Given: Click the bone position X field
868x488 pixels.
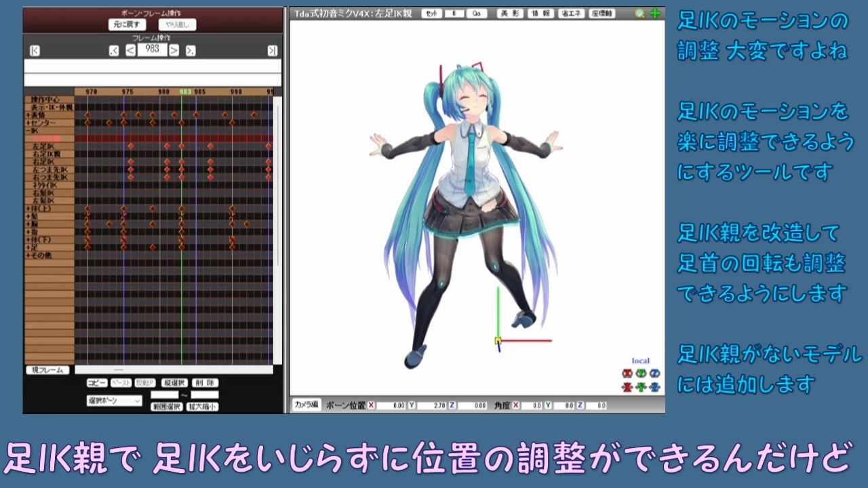Looking at the screenshot, I should tap(391, 405).
